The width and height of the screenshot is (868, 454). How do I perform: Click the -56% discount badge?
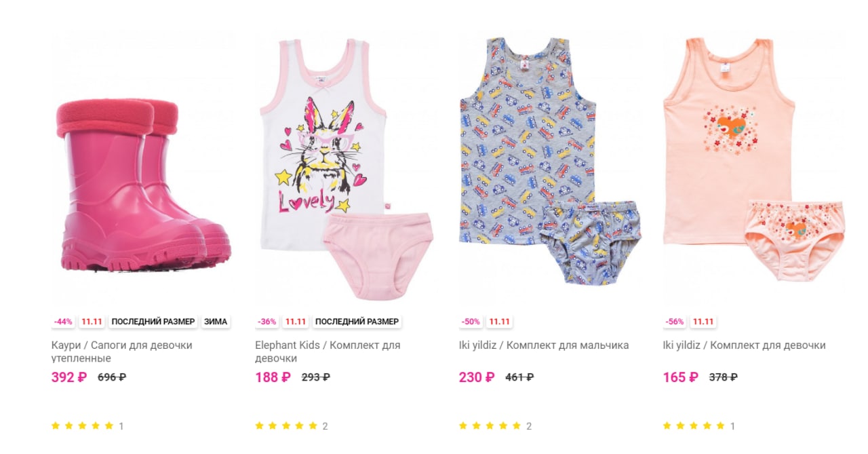coord(675,322)
